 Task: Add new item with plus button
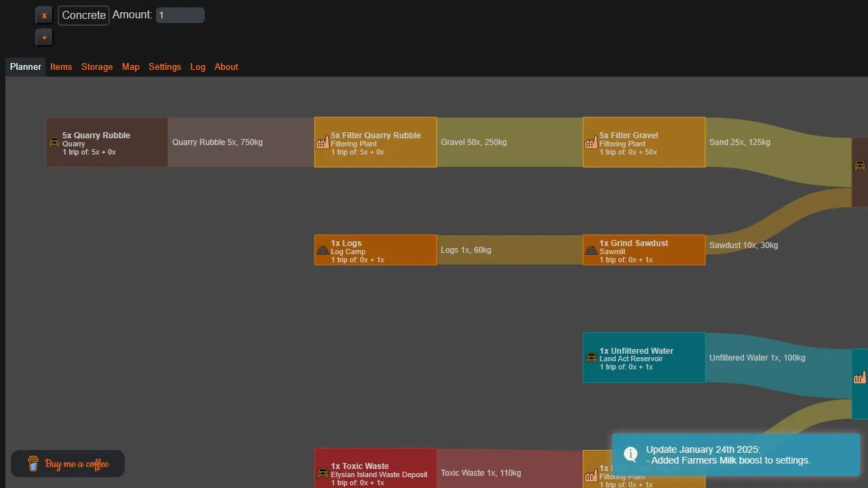[x=44, y=37]
